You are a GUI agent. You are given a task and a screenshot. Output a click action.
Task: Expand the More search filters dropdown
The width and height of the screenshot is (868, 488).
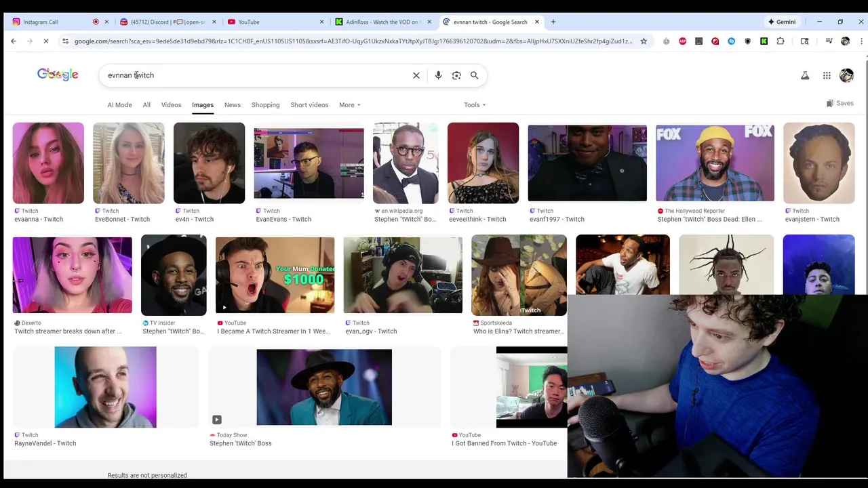point(350,105)
